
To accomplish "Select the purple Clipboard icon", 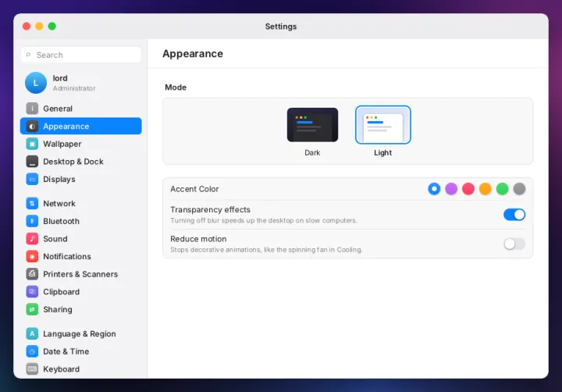I will click(x=32, y=291).
